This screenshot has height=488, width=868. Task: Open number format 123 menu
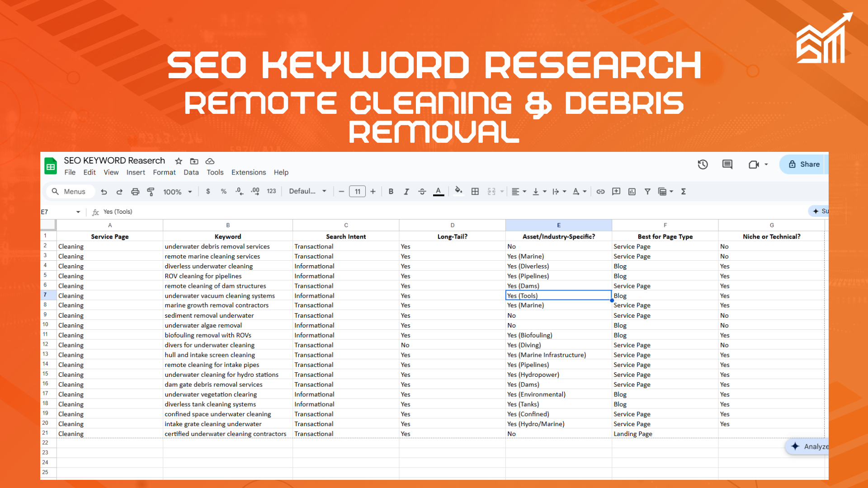(271, 191)
